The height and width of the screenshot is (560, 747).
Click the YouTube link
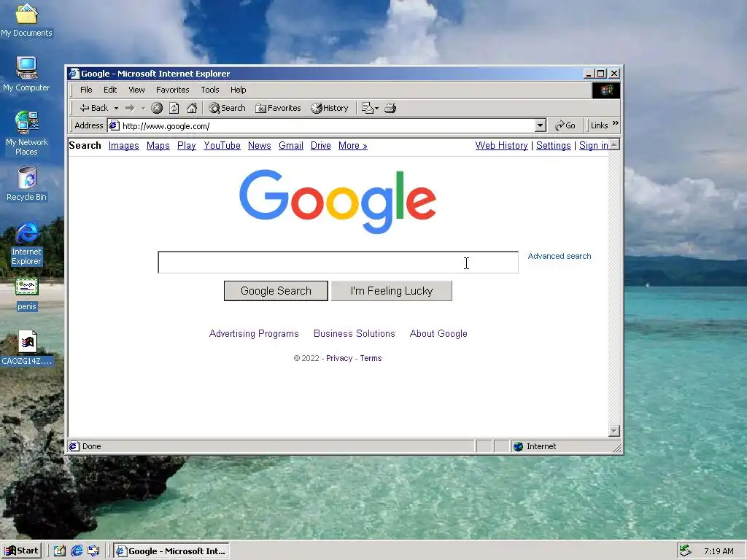[222, 146]
